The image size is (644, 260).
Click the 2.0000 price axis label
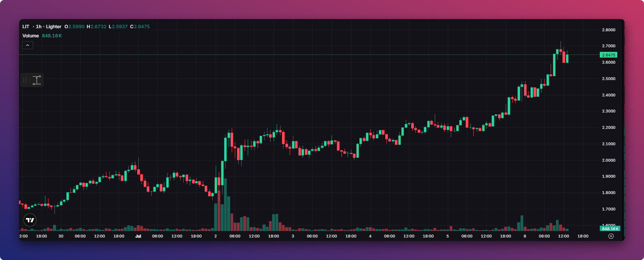point(609,160)
